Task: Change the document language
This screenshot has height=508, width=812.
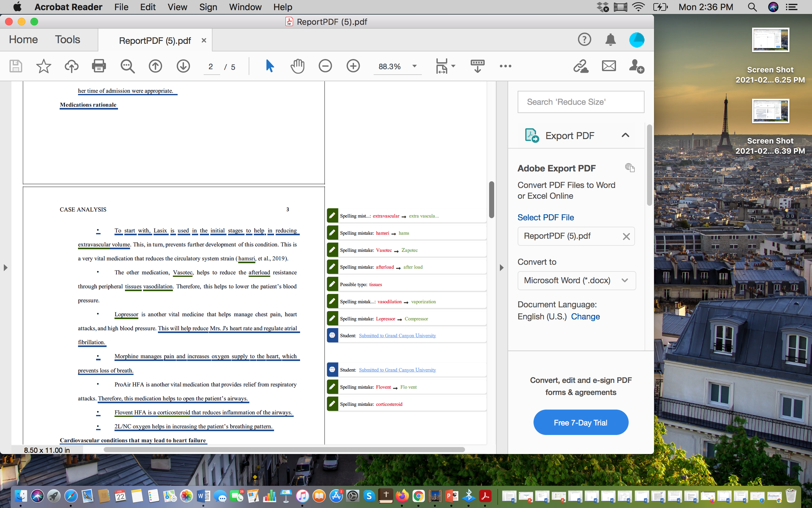Action: click(585, 317)
